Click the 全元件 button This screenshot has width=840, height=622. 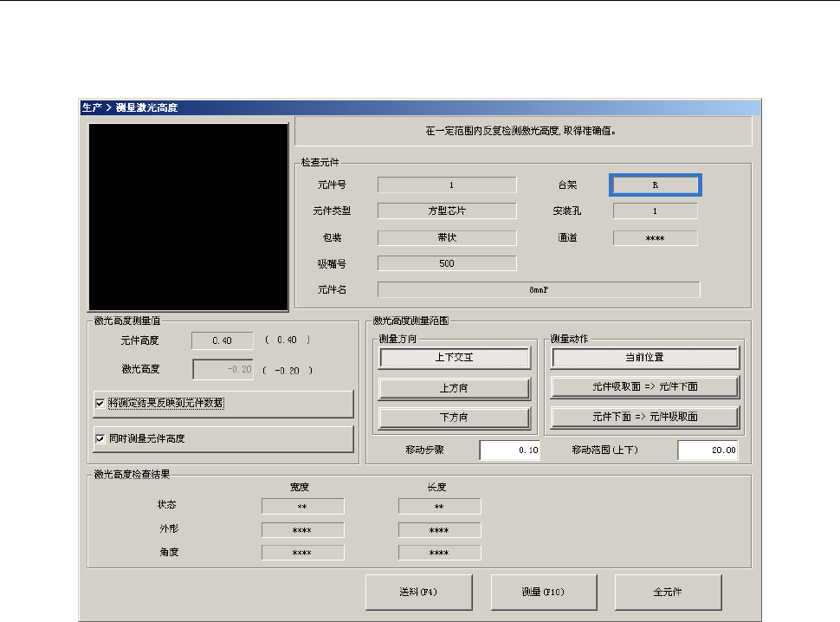coord(668,592)
